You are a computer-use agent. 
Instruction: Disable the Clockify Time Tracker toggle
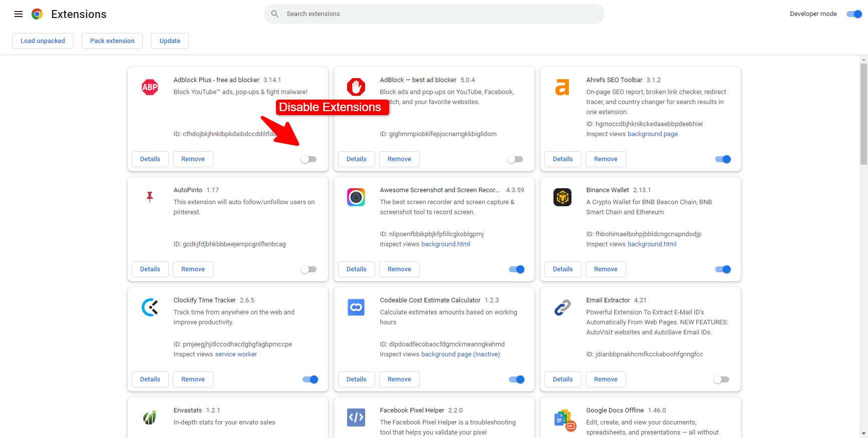coord(311,379)
